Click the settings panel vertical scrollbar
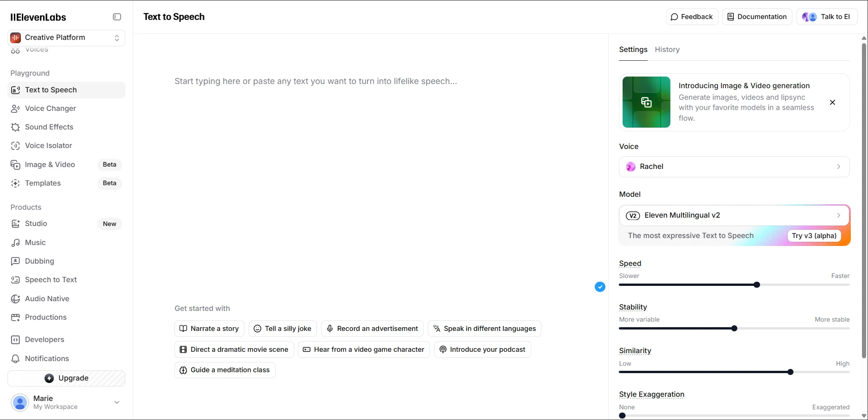 (x=864, y=201)
